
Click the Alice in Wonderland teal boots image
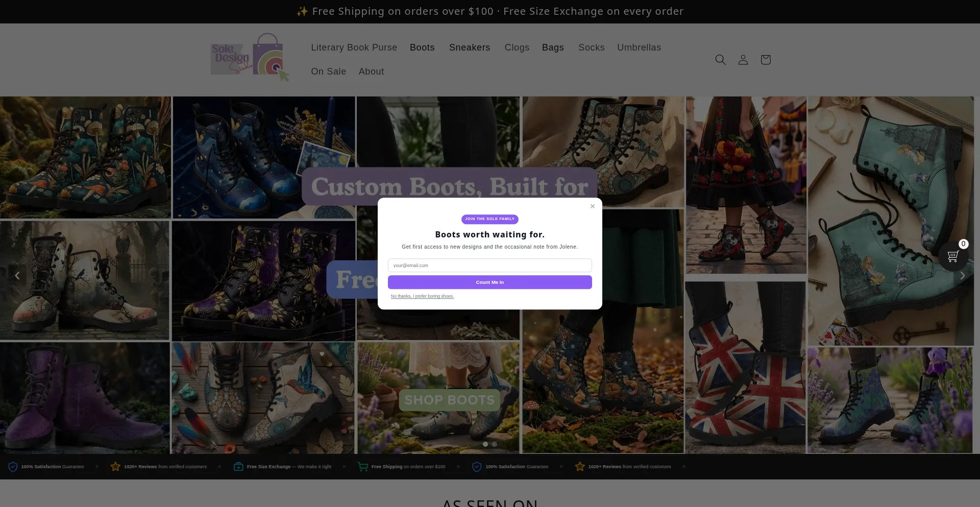[890, 221]
